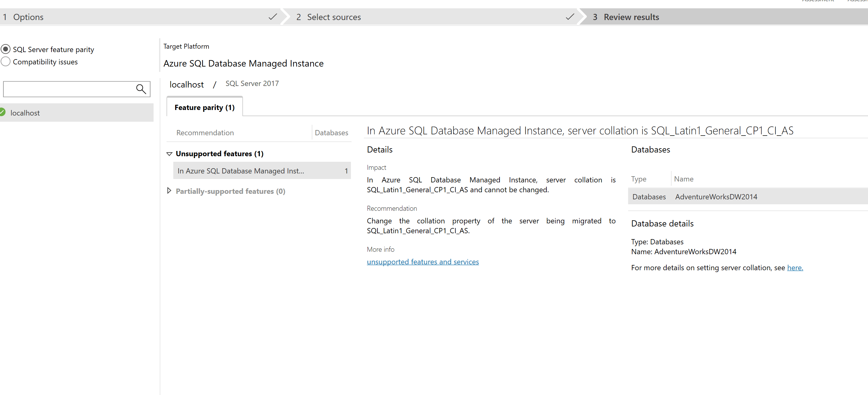Select the Compatibility issues radio button
Viewport: 868px width, 395px height.
point(5,62)
